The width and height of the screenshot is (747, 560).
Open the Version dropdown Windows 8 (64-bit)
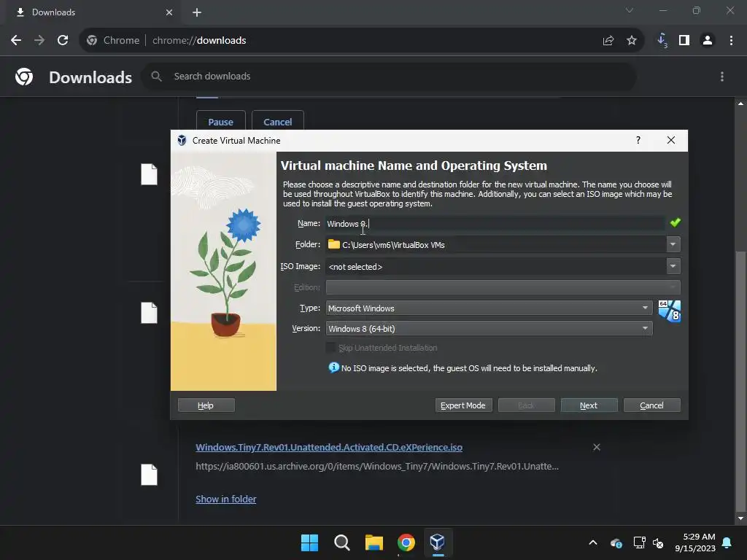click(489, 329)
